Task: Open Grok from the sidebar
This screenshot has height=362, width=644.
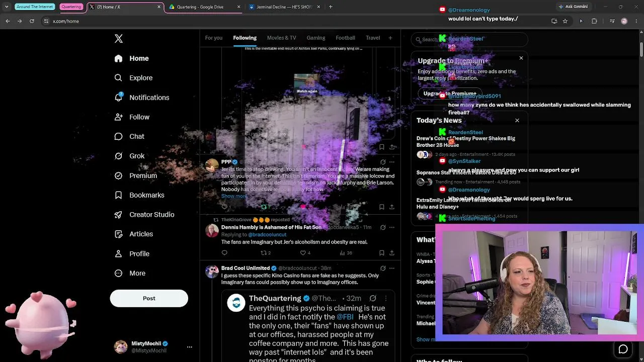Action: (x=129, y=156)
